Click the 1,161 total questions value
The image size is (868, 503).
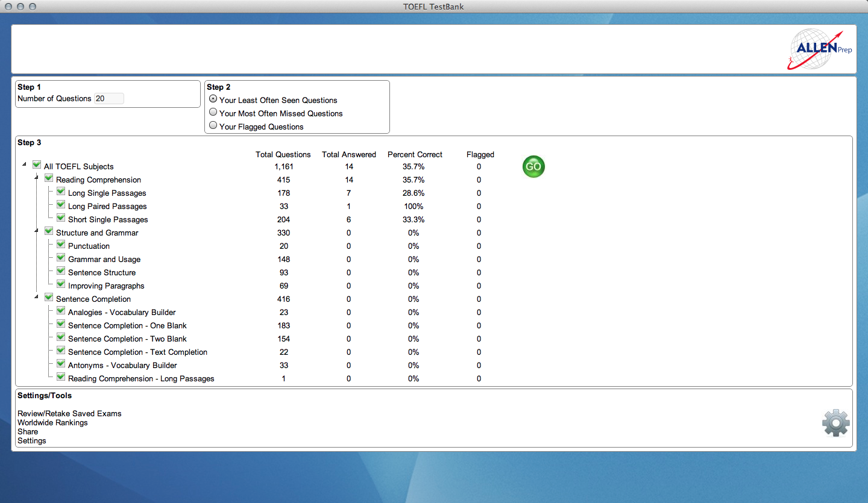(283, 166)
